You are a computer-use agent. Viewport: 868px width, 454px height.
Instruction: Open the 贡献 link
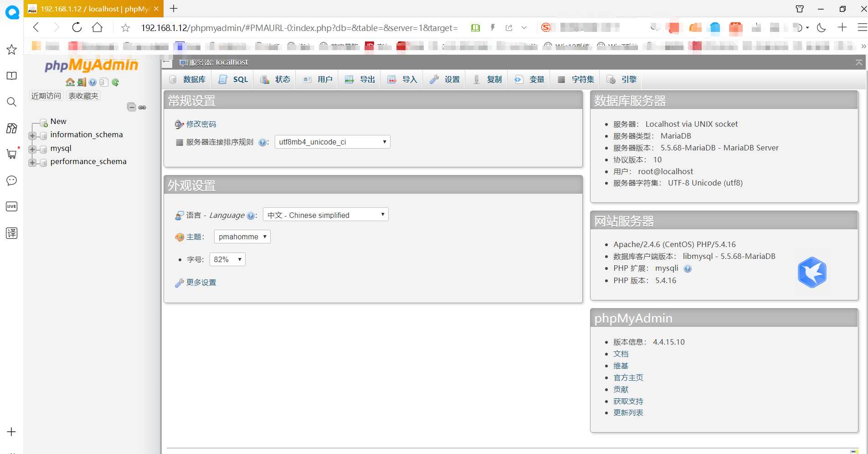tap(621, 389)
